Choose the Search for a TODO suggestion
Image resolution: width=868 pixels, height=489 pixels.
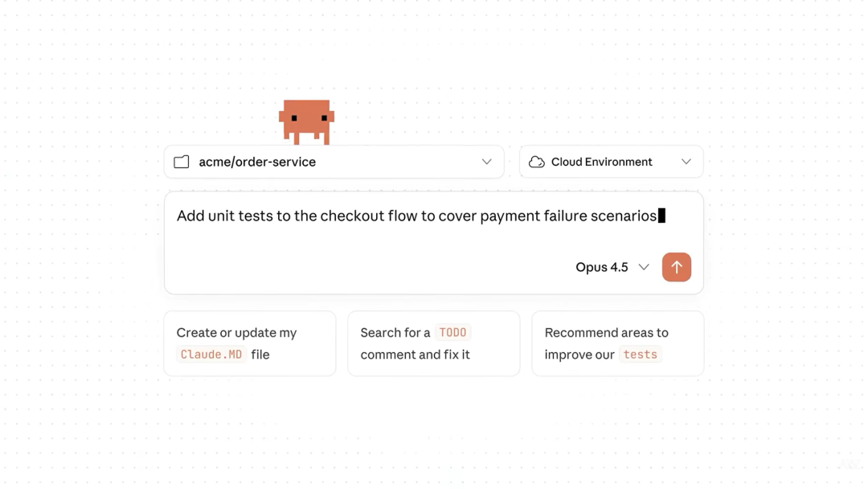pyautogui.click(x=433, y=343)
